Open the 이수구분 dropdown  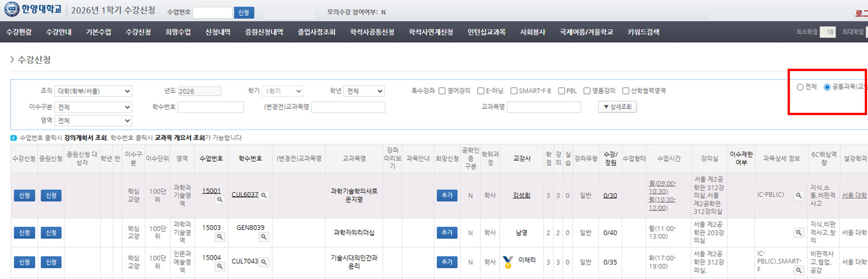tap(93, 107)
